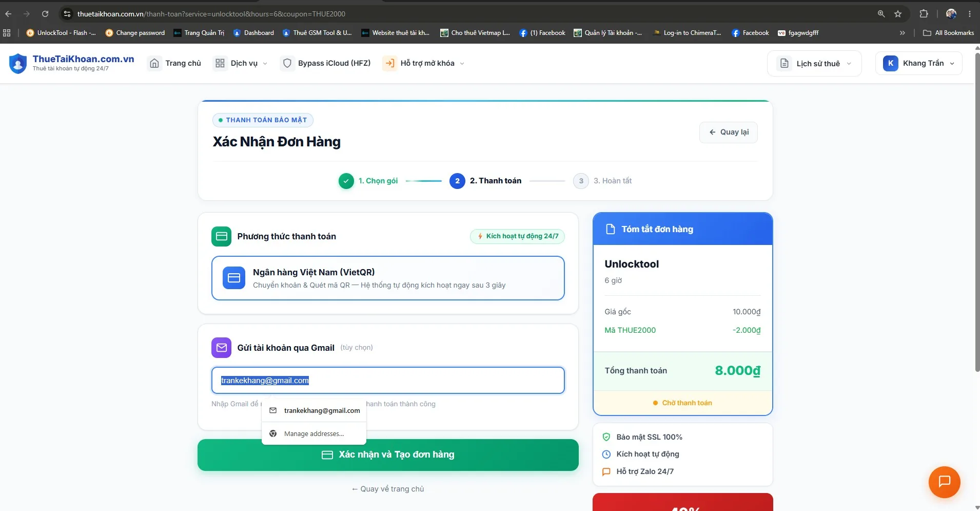Click the green card icon beside payment heading

point(221,236)
